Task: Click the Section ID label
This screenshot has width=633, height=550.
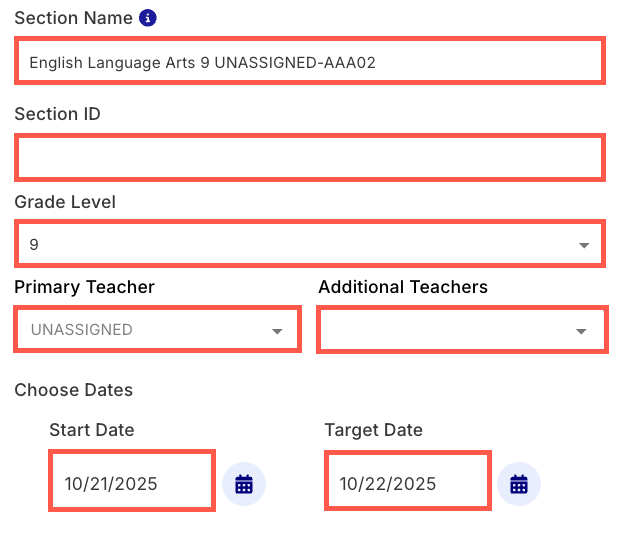Action: (57, 114)
